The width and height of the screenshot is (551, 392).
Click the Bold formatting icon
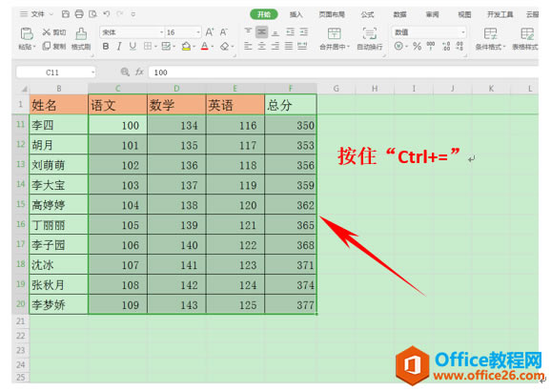pyautogui.click(x=106, y=47)
